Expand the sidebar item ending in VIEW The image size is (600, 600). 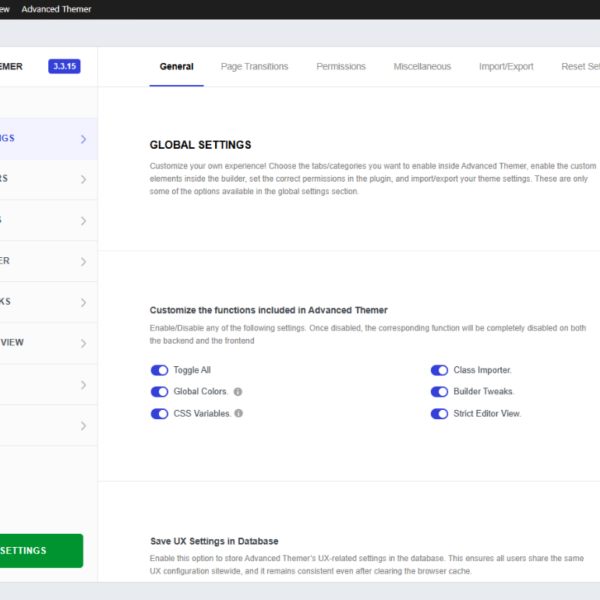coord(48,343)
